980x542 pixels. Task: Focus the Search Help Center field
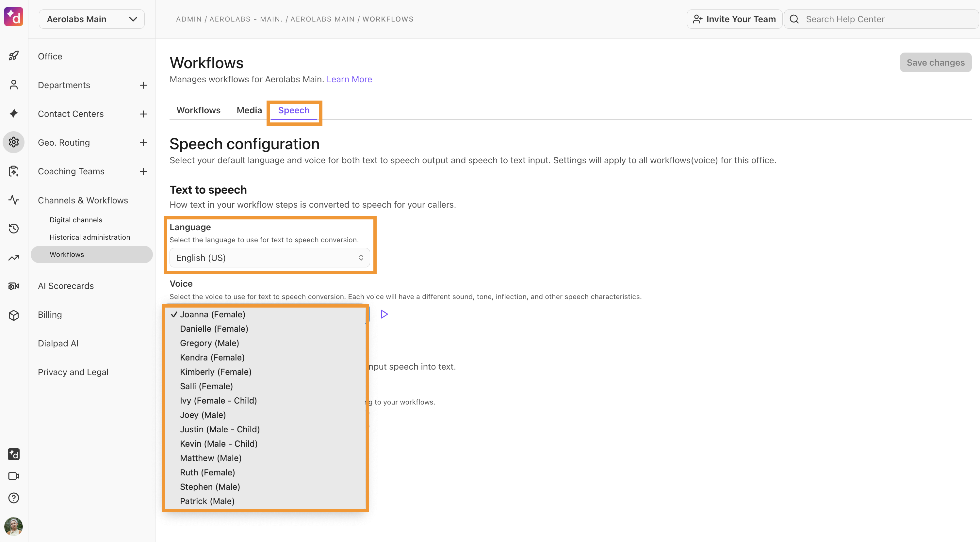point(882,19)
